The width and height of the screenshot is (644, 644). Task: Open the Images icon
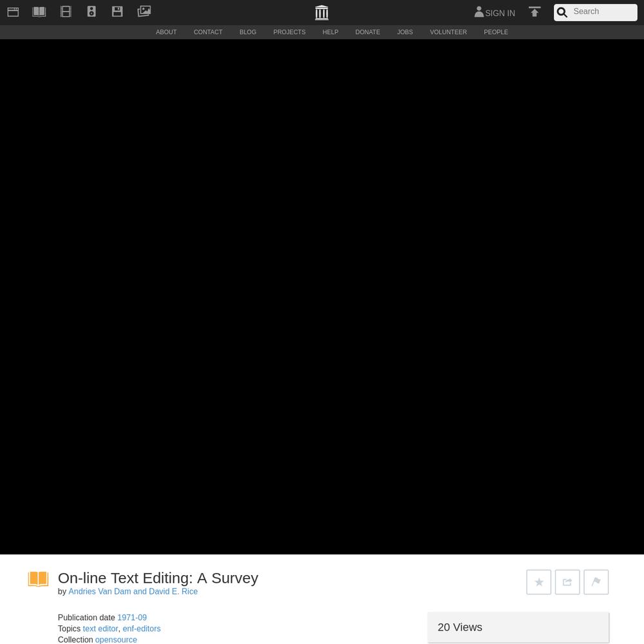[144, 11]
